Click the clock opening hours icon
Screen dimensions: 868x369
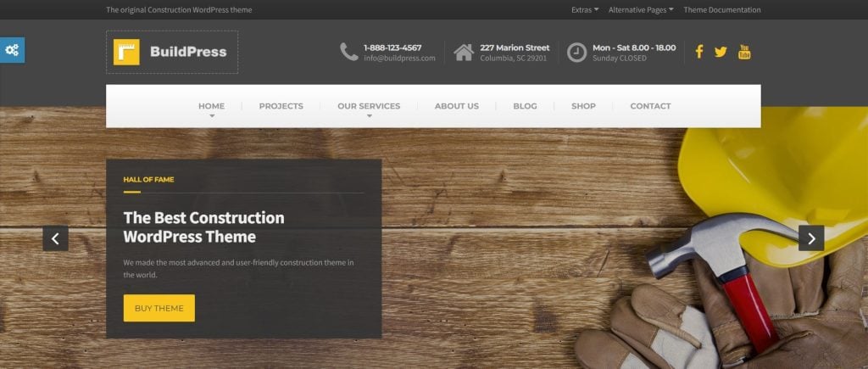pyautogui.click(x=576, y=53)
